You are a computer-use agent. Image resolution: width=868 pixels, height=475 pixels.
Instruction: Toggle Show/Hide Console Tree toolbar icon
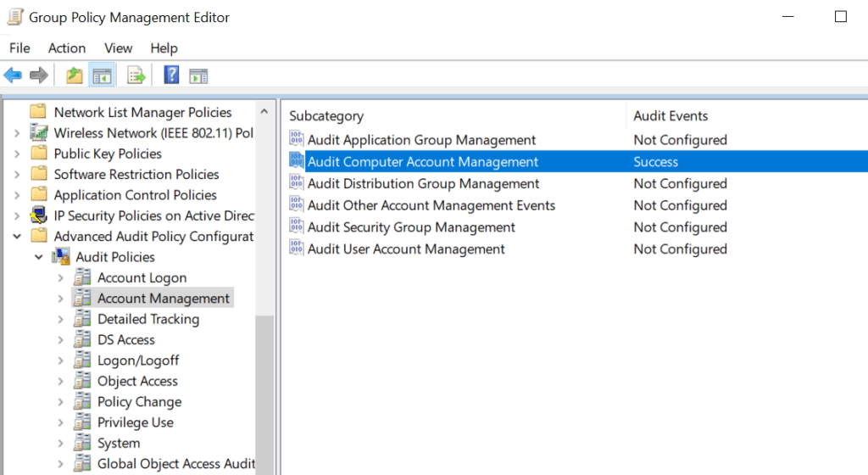click(x=103, y=76)
